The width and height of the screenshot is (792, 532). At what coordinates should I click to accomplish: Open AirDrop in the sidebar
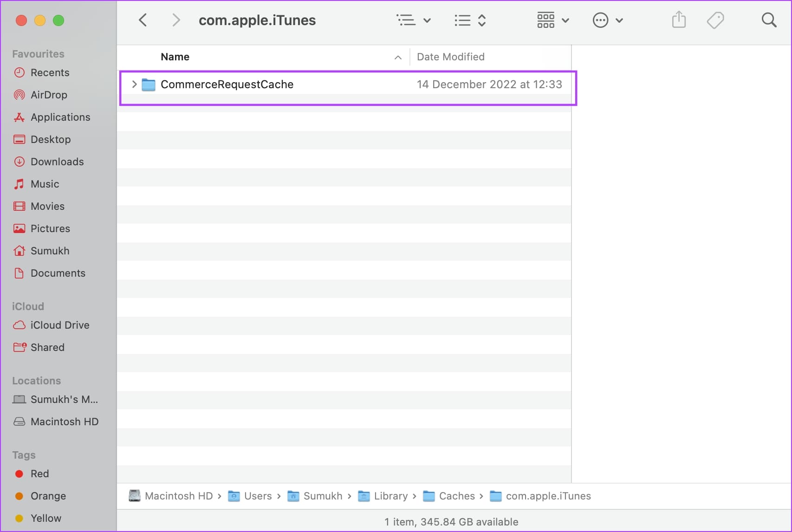49,95
